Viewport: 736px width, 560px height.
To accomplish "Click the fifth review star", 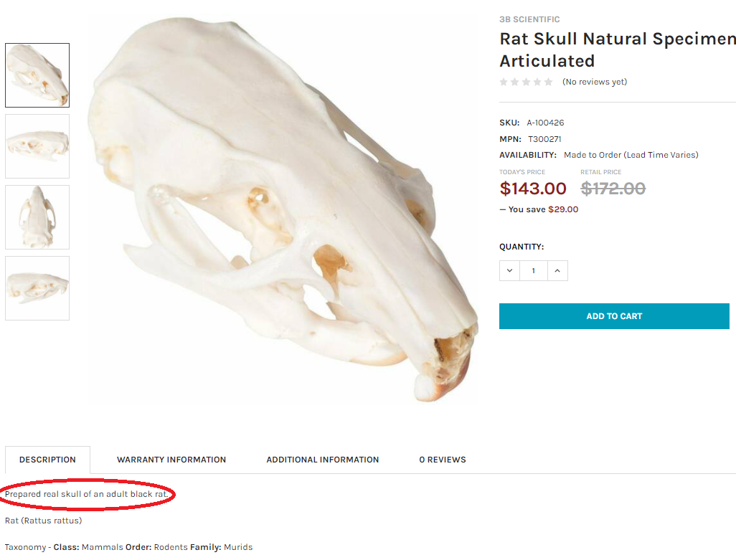I will point(549,82).
